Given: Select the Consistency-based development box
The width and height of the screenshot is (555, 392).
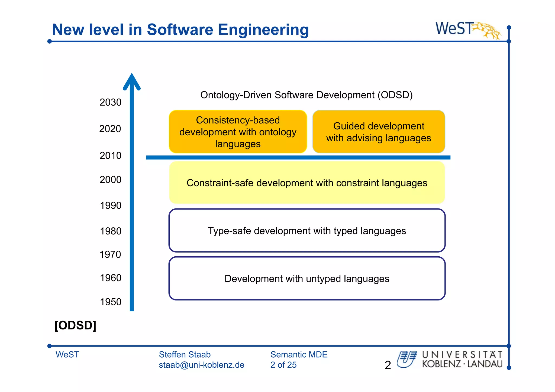Looking at the screenshot, I should click(238, 132).
